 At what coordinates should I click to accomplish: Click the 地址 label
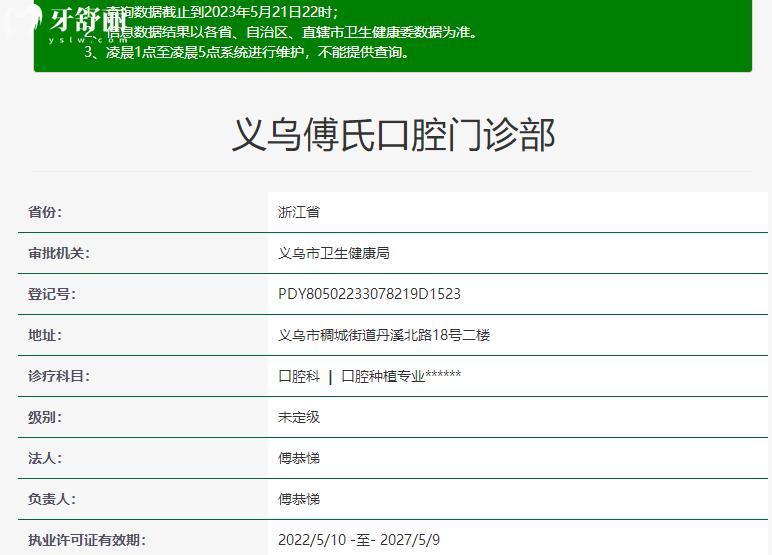[x=45, y=335]
